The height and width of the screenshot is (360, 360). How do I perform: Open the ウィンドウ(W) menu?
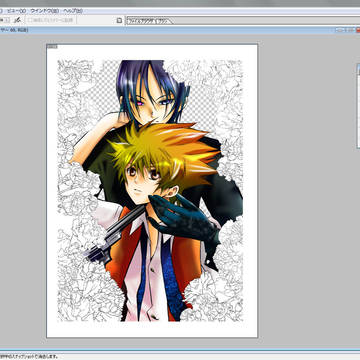coord(45,11)
